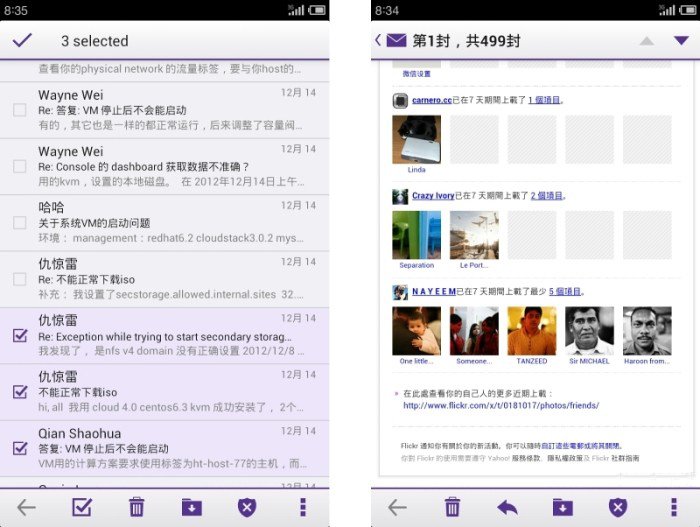Viewport: 700px width, 527px height.
Task: Open overflow menu on right screen toolbar
Action: click(674, 507)
